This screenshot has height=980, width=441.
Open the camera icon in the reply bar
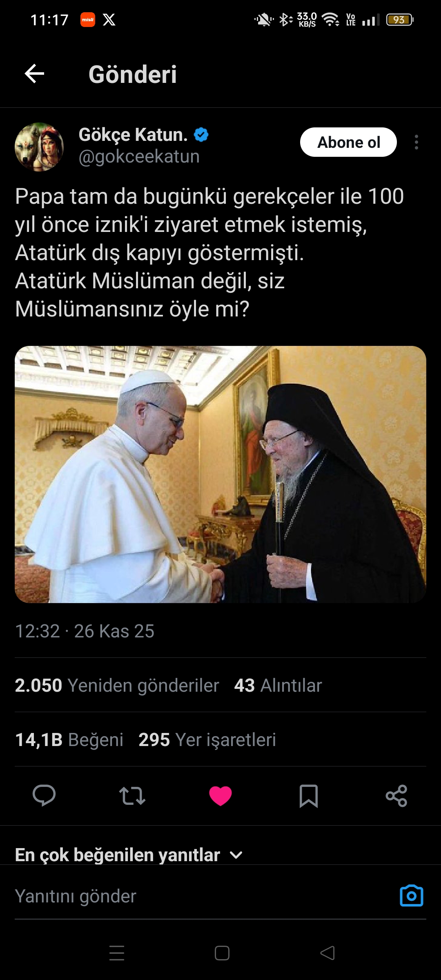411,895
